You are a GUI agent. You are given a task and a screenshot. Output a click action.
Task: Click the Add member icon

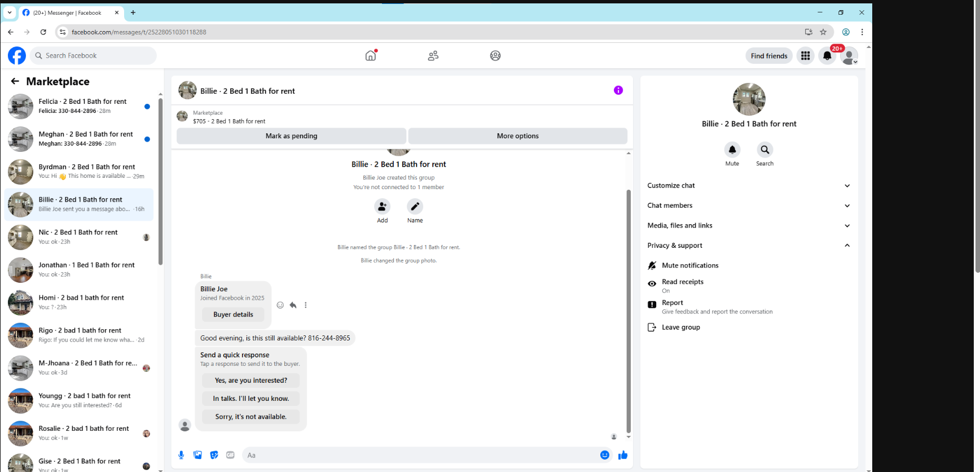click(383, 206)
